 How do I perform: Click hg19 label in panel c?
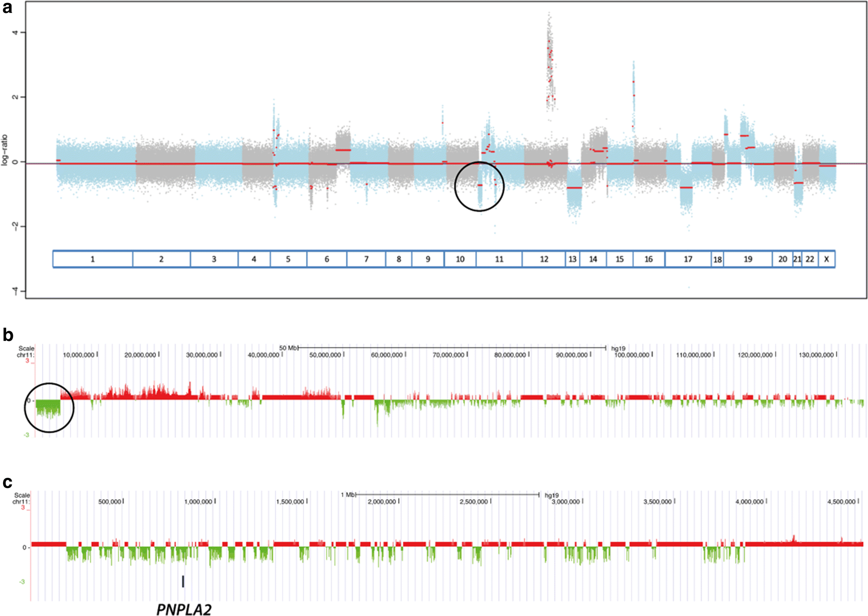coord(552,495)
